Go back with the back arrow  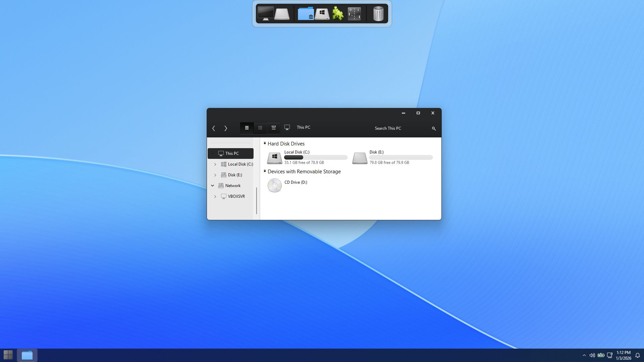[214, 128]
